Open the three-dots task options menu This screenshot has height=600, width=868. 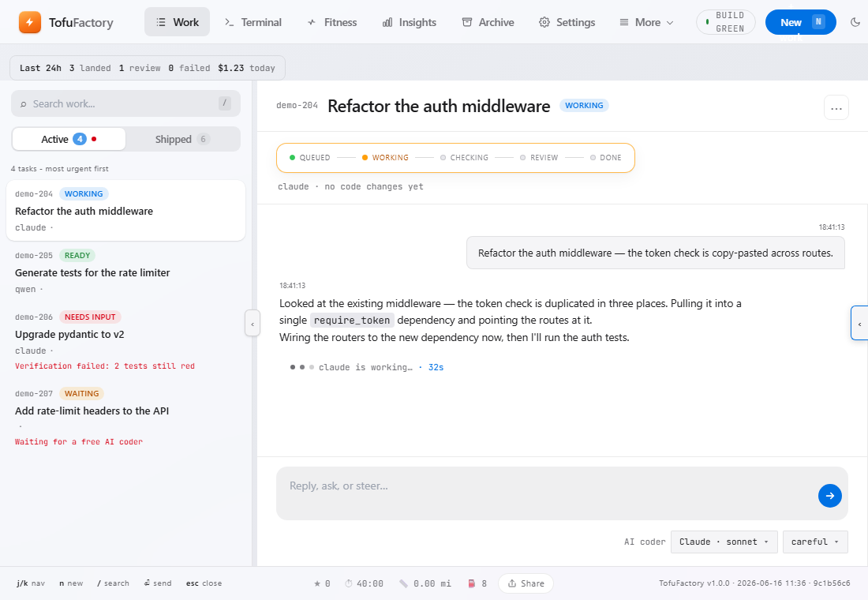tap(836, 108)
